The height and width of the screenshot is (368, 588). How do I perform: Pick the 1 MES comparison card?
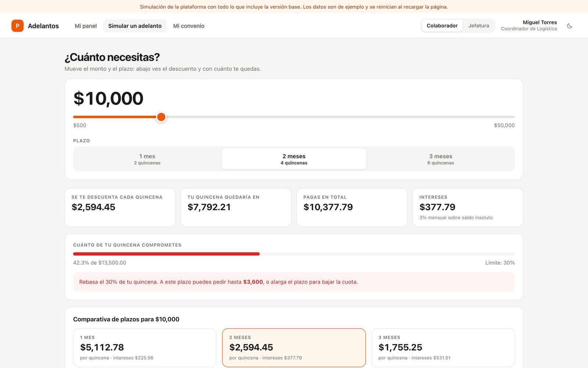pos(145,347)
